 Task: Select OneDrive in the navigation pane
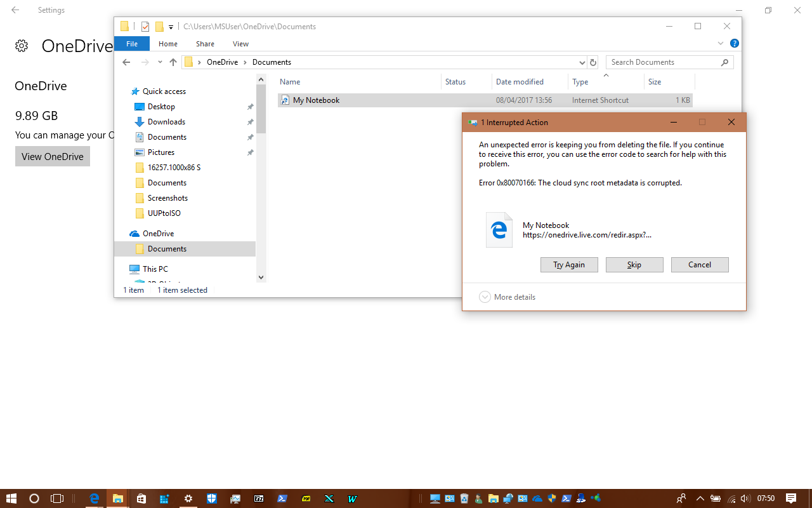[158, 234]
